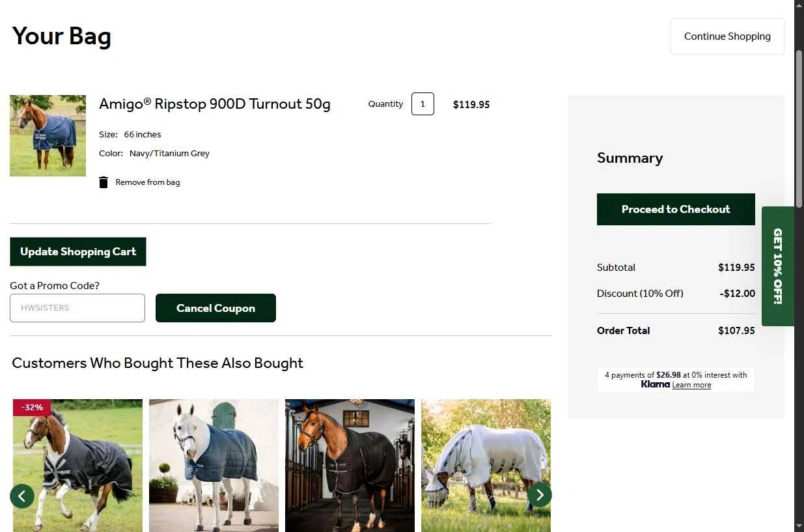Click Customers Who Bought These Also Bought heading
This screenshot has height=532, width=804.
[158, 363]
